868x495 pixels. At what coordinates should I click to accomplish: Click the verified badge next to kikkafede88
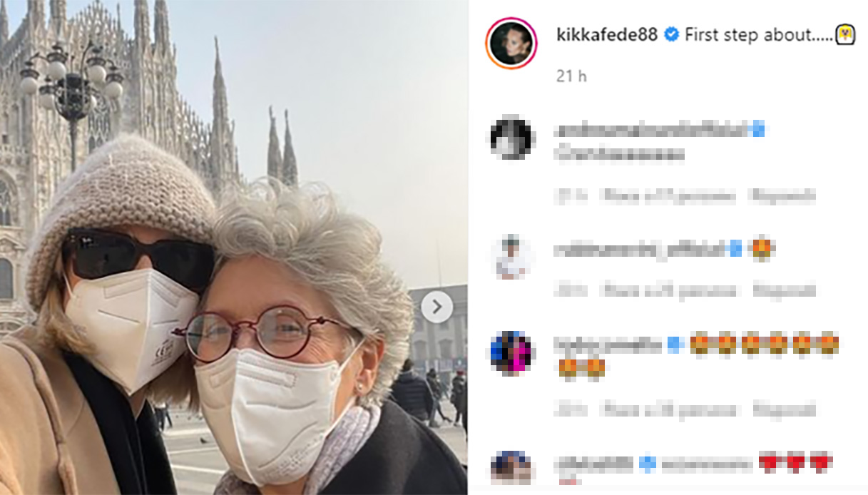[x=671, y=34]
